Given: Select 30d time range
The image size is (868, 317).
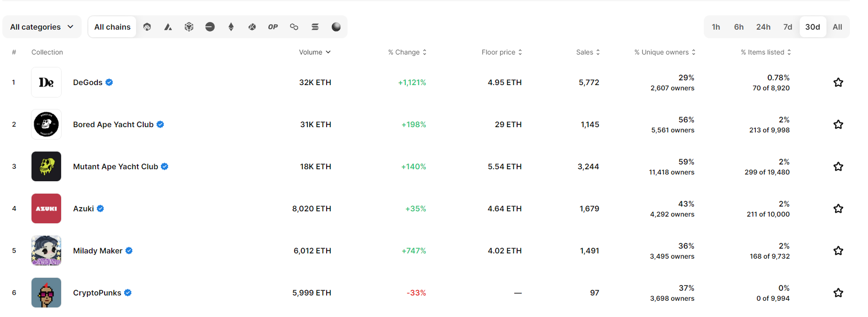Looking at the screenshot, I should pos(813,27).
